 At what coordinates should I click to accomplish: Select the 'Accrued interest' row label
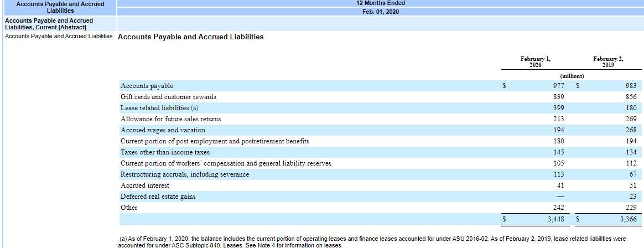tap(144, 185)
